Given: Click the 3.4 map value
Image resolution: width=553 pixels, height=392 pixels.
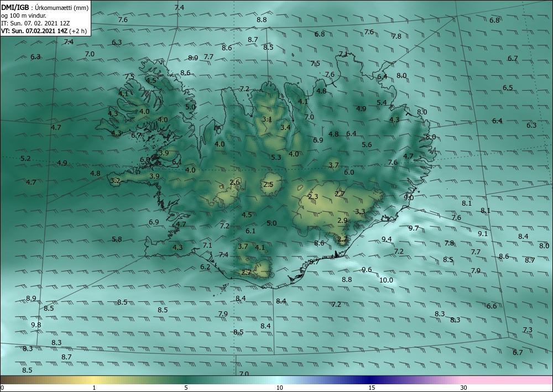Looking at the screenshot, I should click(x=285, y=127).
